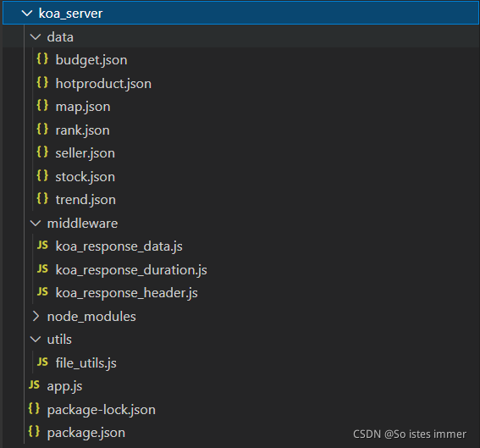
Task: Click the JSON icon beside map.json
Action: coord(42,106)
